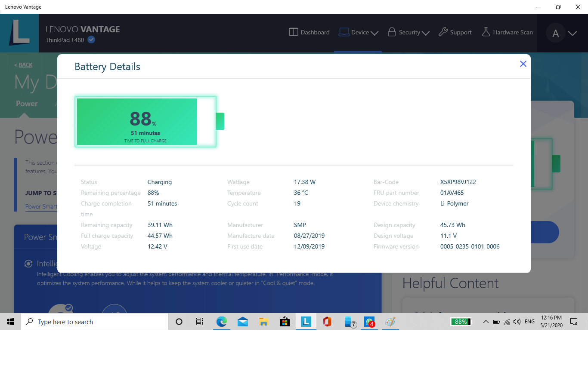Click the First use date 12/09/2019

(309, 246)
